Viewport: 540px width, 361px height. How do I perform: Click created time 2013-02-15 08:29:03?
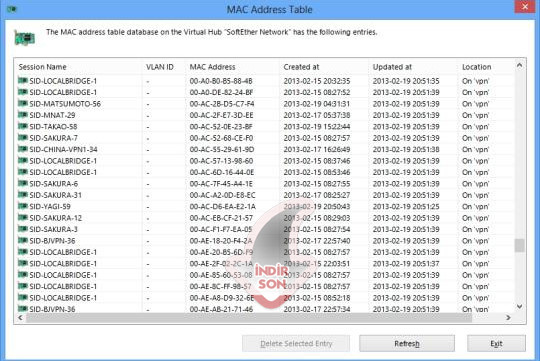317,218
